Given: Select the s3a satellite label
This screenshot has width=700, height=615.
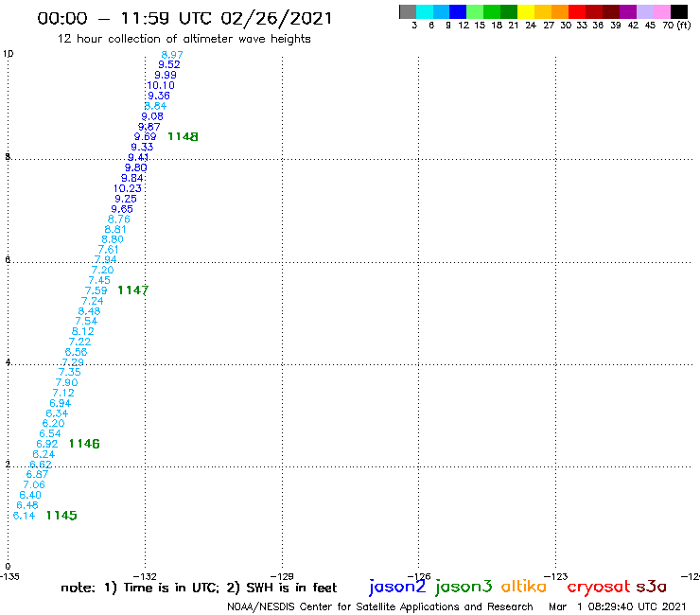Looking at the screenshot, I should (651, 587).
